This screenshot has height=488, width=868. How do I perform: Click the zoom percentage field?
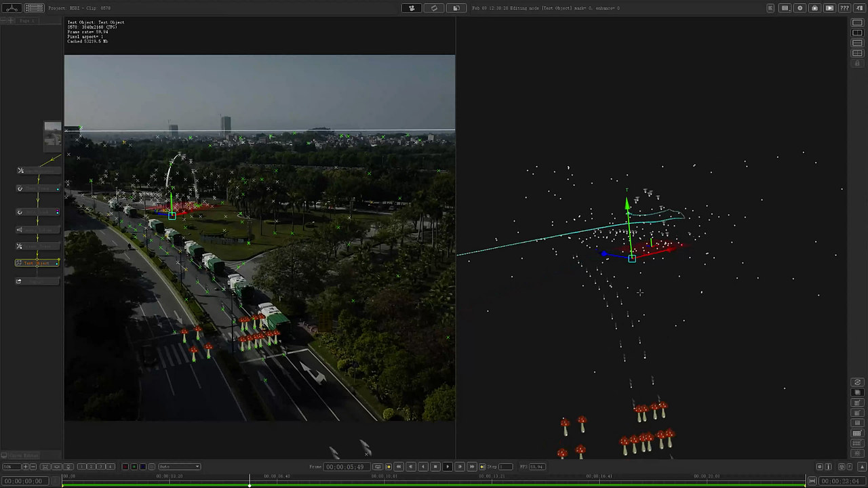tap(12, 466)
